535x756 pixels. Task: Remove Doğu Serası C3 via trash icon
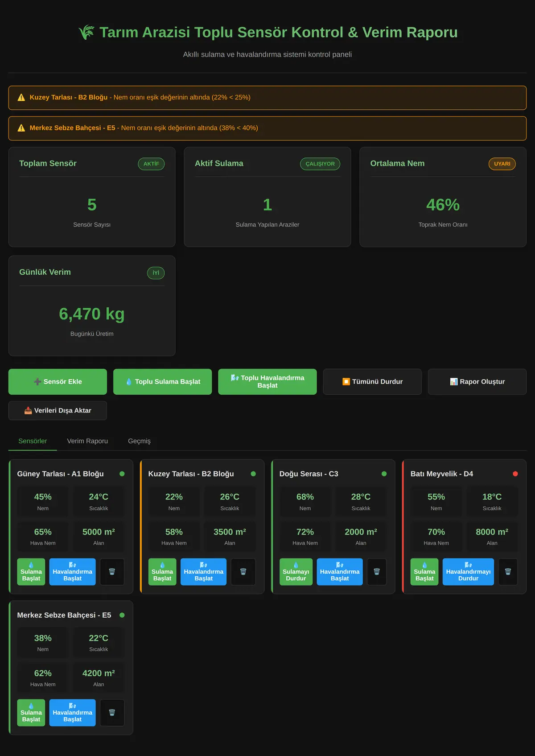click(377, 571)
